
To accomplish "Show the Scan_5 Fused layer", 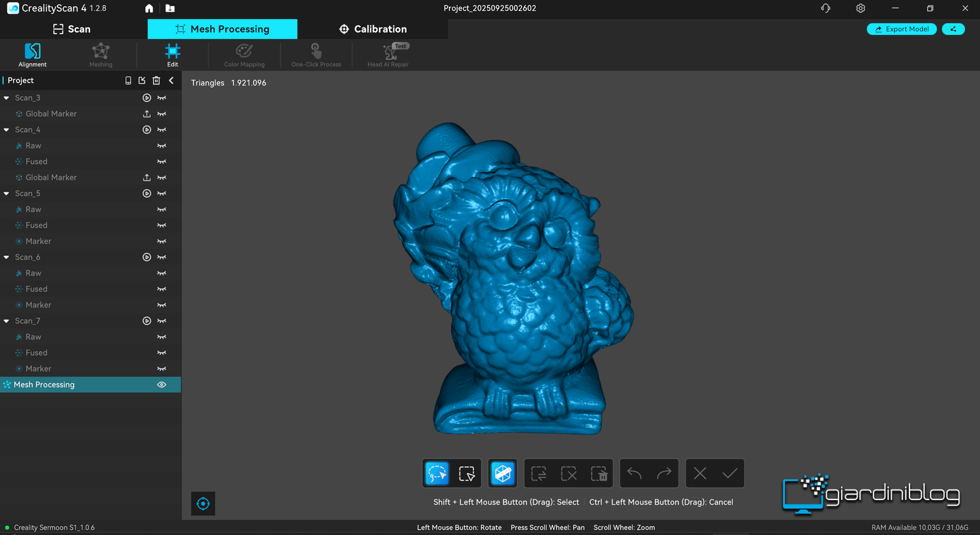I will point(162,225).
